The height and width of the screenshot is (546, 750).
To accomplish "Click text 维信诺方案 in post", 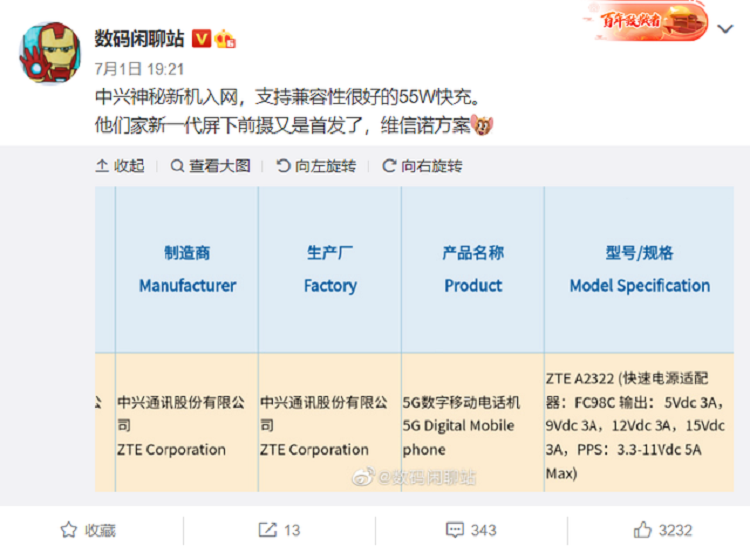I will point(426,126).
